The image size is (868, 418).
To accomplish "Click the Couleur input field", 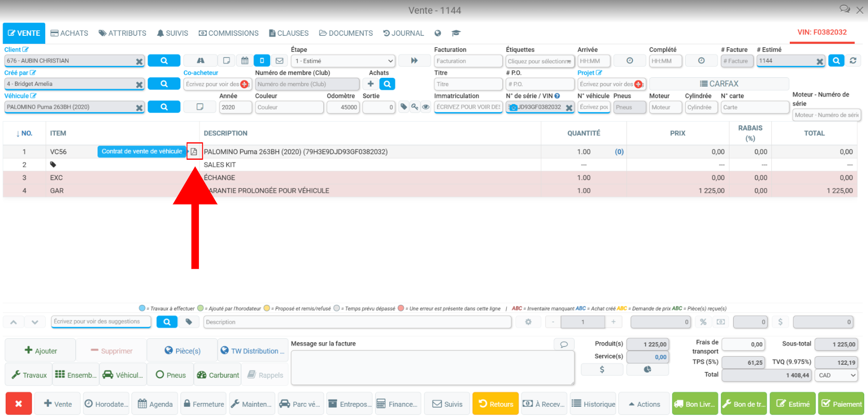I will pyautogui.click(x=289, y=107).
